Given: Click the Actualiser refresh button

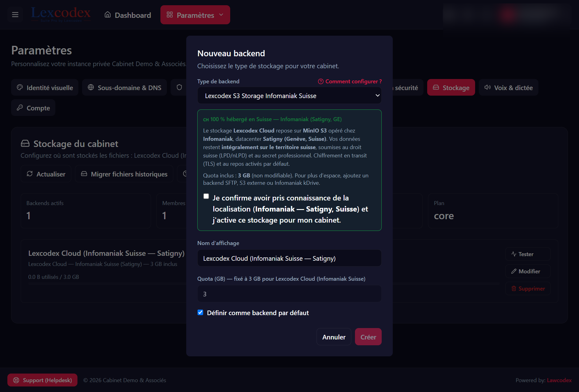Looking at the screenshot, I should (46, 174).
